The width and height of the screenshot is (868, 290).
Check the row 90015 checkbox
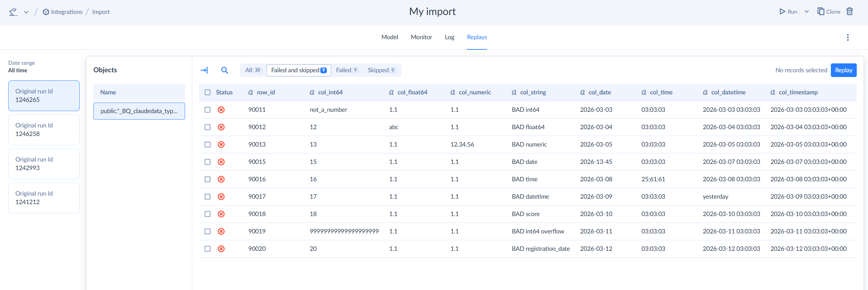click(x=208, y=162)
